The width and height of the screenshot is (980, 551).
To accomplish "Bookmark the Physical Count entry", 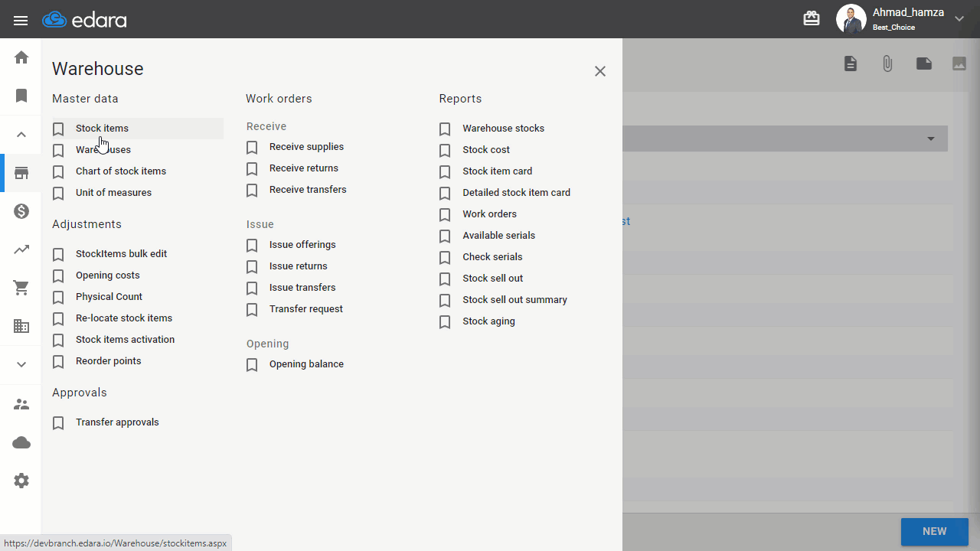I will click(58, 298).
